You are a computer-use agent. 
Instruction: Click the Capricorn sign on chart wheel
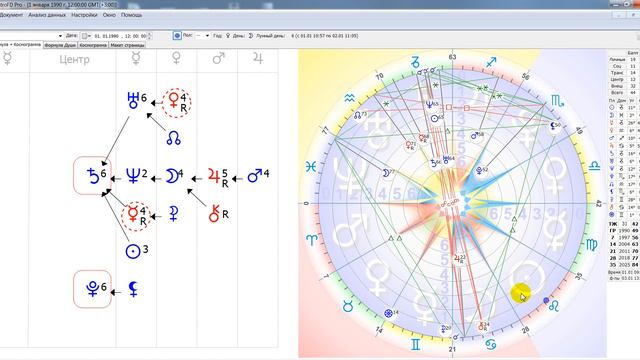click(x=415, y=62)
